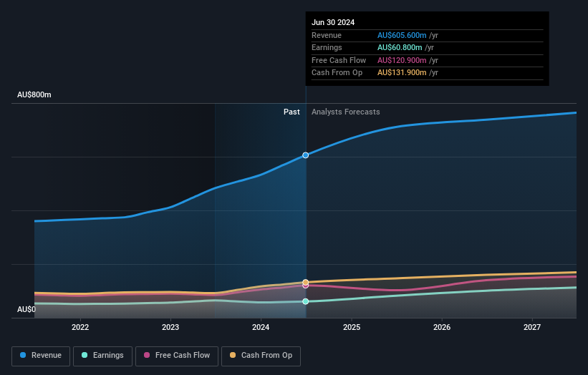Click the Revenue row label in tooltip

(x=327, y=35)
